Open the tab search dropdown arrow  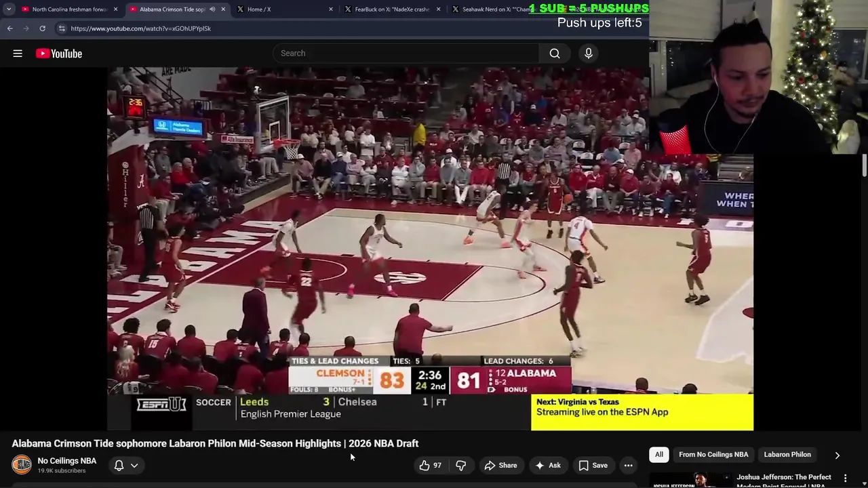pyautogui.click(x=8, y=9)
